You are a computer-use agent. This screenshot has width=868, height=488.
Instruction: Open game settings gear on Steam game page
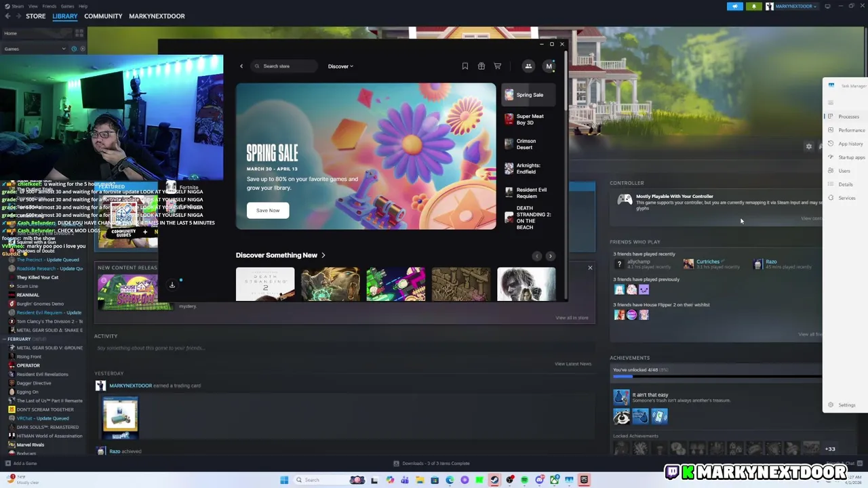(809, 146)
